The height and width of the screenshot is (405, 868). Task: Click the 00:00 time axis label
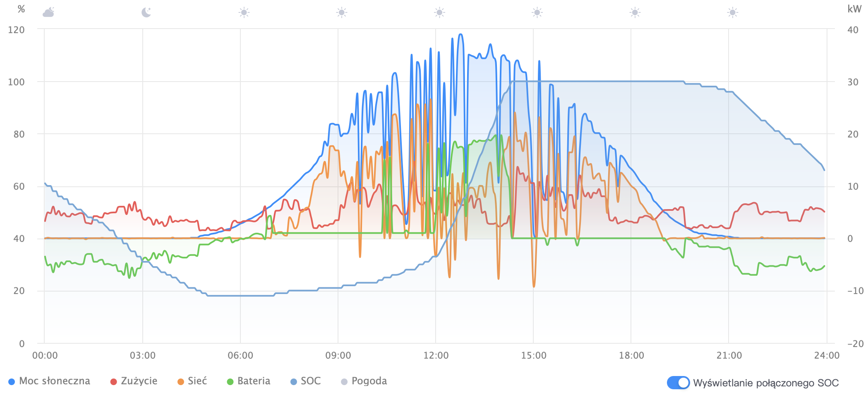click(45, 355)
